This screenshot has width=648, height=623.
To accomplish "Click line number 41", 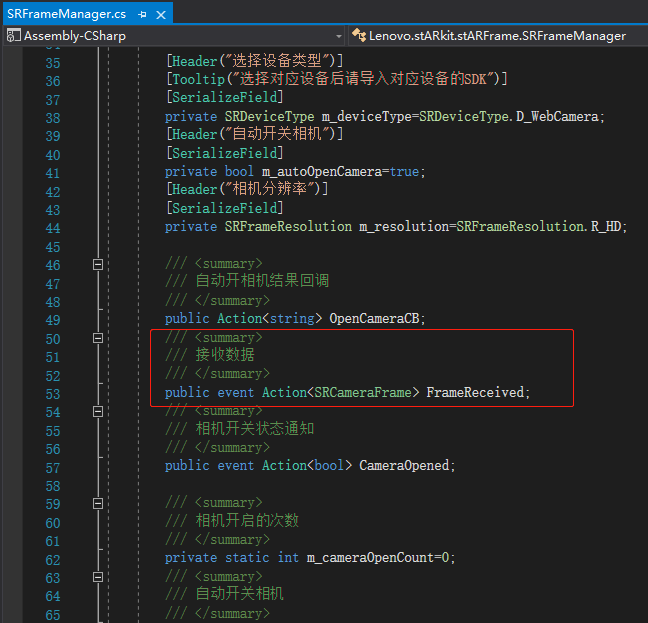I will pos(53,173).
